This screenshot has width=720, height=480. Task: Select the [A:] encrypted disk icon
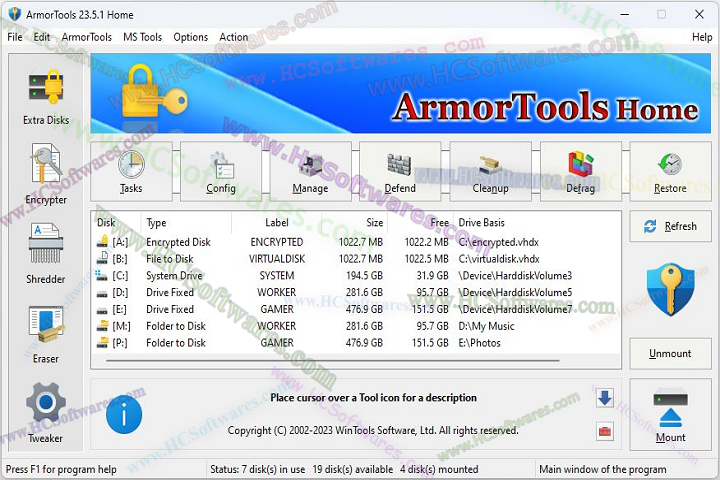coord(102,242)
